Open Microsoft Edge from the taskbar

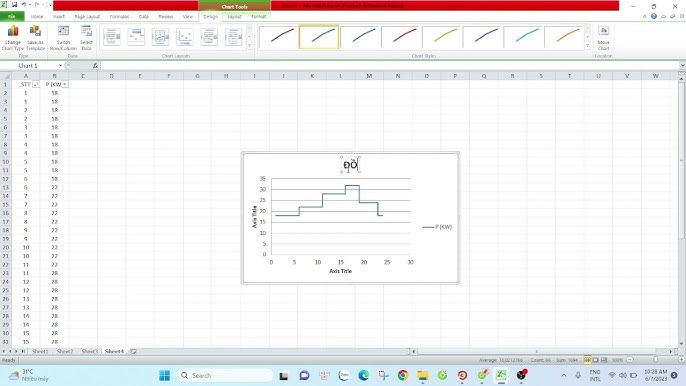tap(363, 375)
